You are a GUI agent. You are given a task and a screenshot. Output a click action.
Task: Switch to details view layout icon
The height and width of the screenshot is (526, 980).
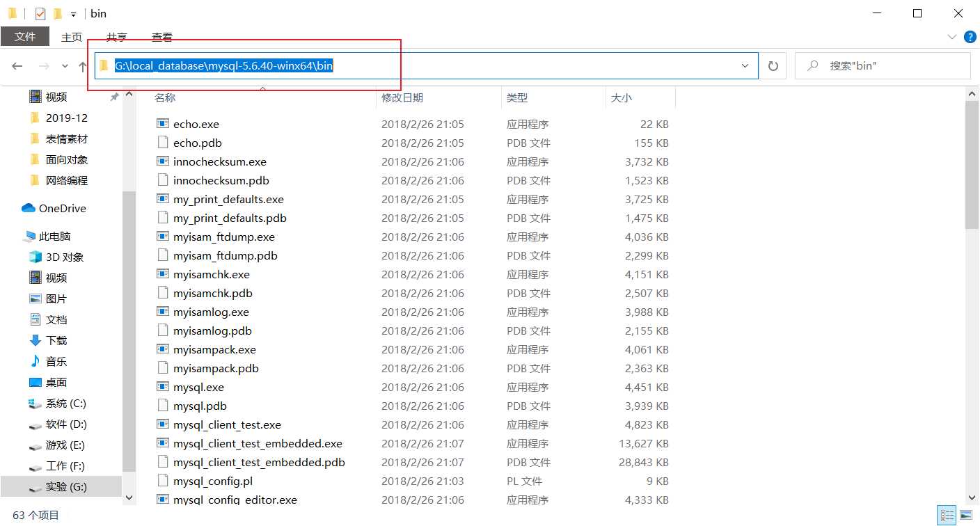pos(947,516)
